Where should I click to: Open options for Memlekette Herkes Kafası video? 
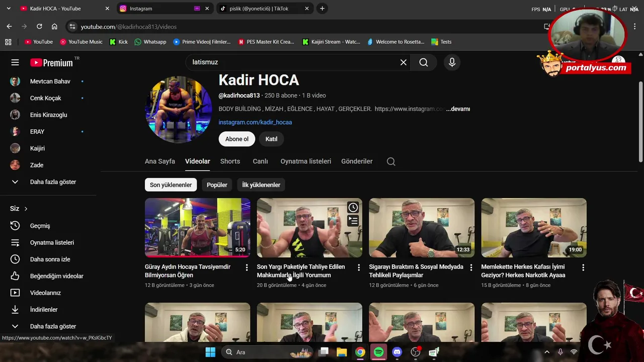[x=583, y=267]
